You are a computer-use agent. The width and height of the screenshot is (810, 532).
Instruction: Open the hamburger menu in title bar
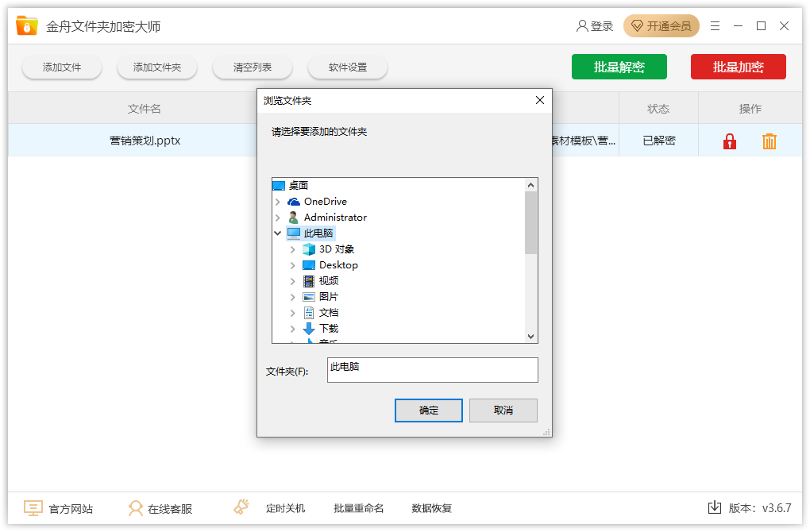tap(715, 26)
